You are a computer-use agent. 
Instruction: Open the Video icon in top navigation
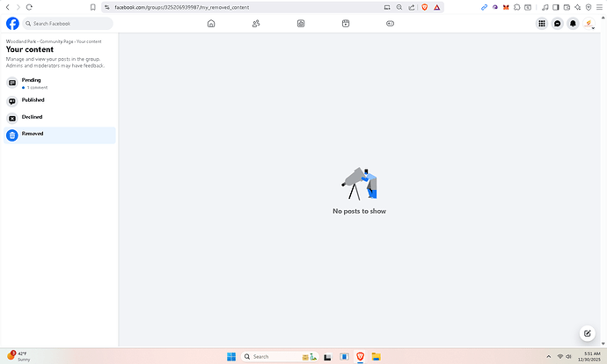point(301,24)
